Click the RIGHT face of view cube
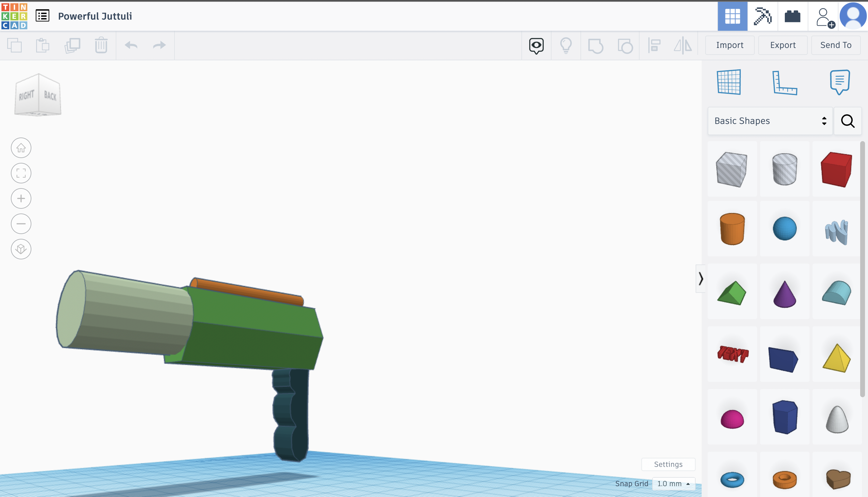The image size is (868, 497). click(x=26, y=96)
